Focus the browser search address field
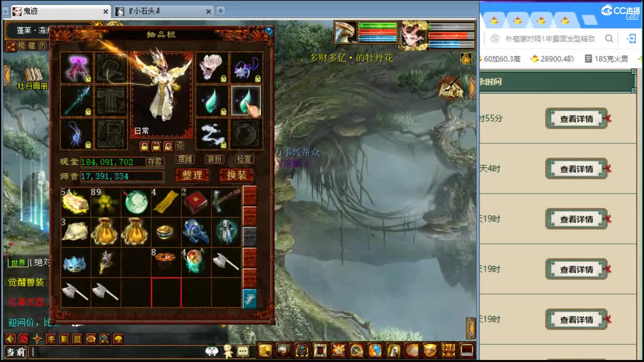Image resolution: width=644 pixels, height=362 pixels. tap(549, 39)
